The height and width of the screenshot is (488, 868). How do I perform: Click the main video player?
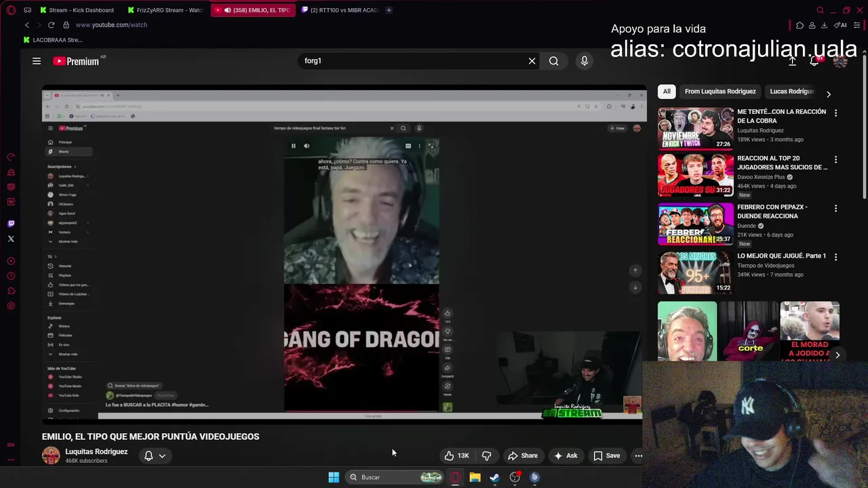(x=344, y=254)
